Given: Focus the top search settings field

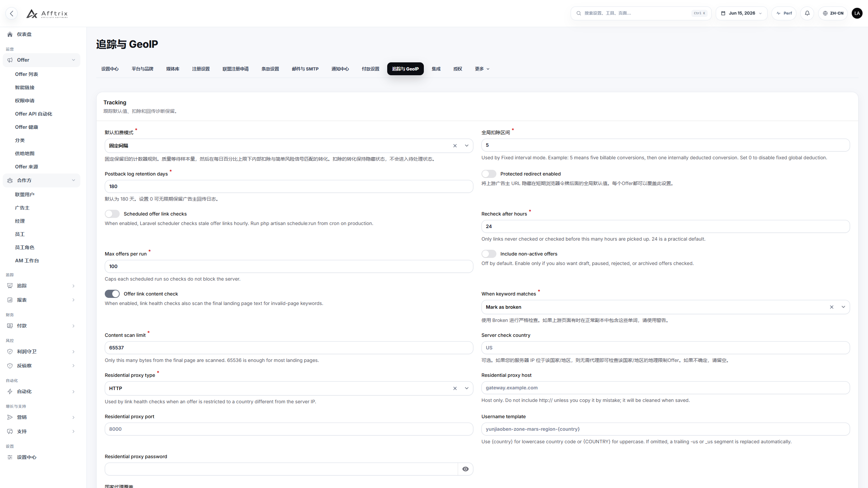Looking at the screenshot, I should 641,13.
